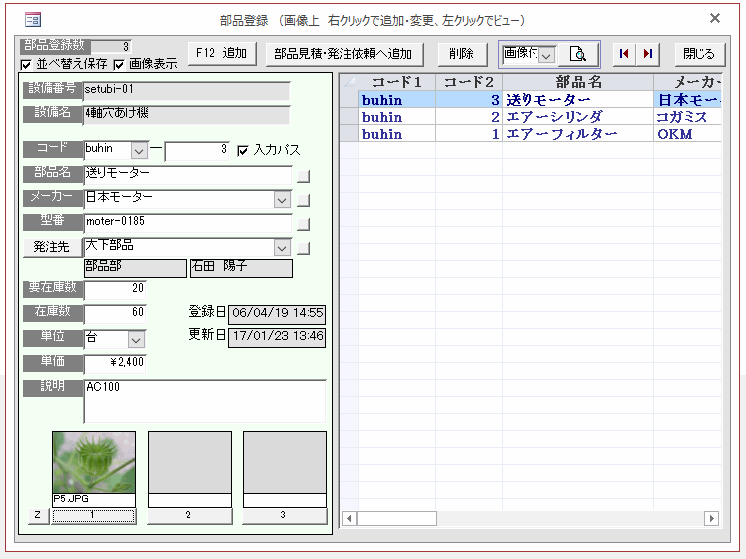This screenshot has height=559, width=746.
Task: Click the コガミス maker cell
Action: coord(687,117)
